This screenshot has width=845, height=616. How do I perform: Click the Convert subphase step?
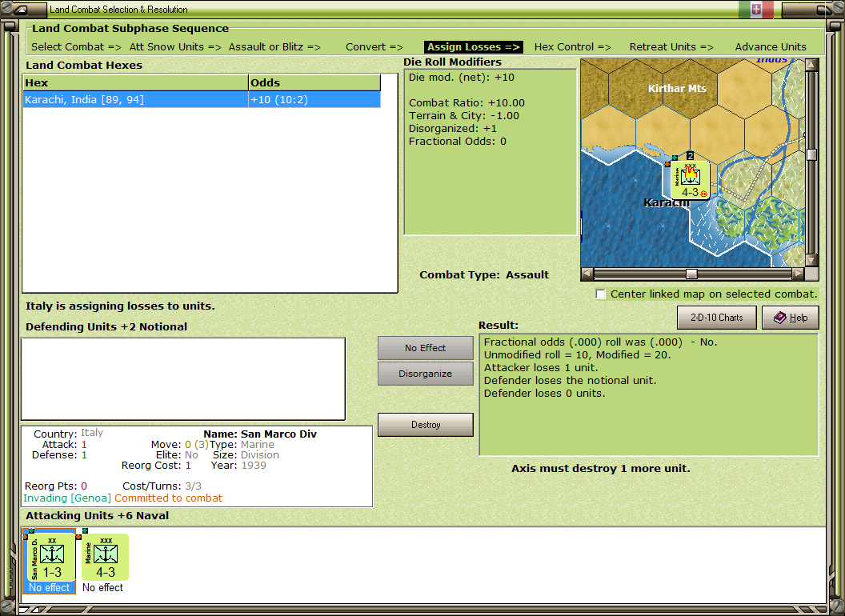[374, 47]
